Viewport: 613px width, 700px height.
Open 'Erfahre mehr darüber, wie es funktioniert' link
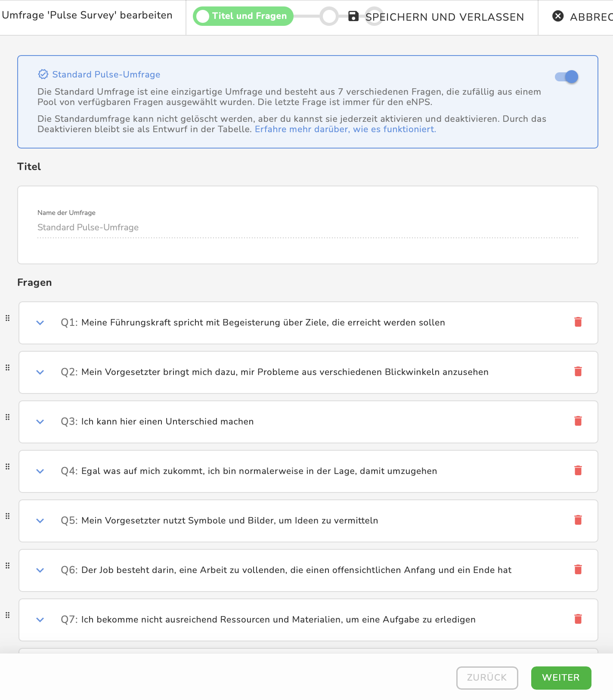pos(345,129)
